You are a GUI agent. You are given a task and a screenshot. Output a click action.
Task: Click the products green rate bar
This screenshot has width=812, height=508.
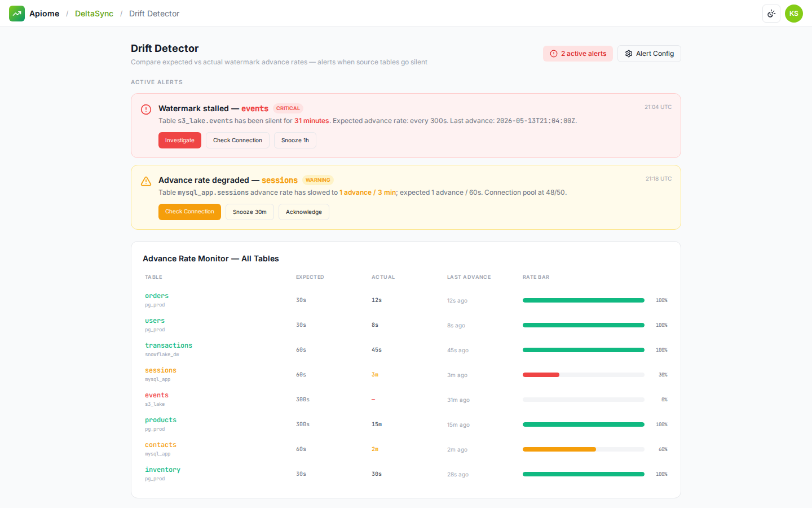click(584, 424)
